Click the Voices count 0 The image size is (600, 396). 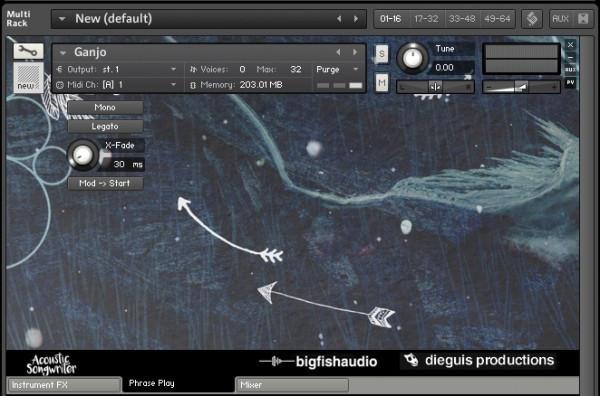(x=242, y=69)
